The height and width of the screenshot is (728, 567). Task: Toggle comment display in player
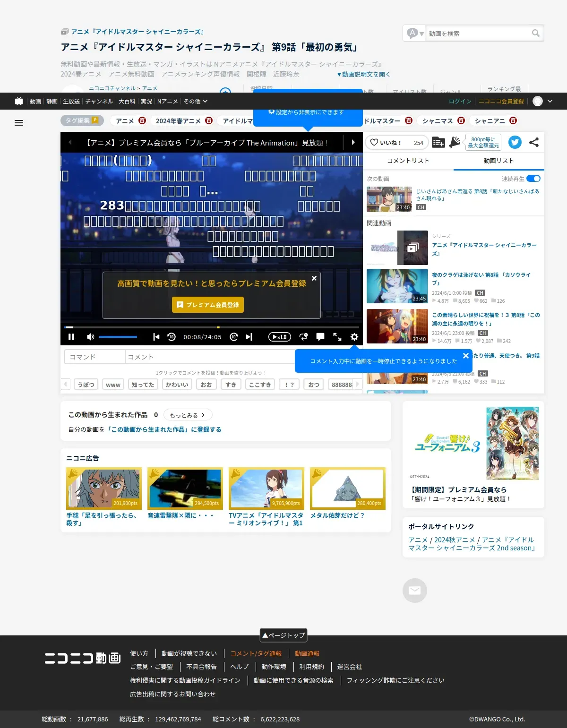(320, 337)
